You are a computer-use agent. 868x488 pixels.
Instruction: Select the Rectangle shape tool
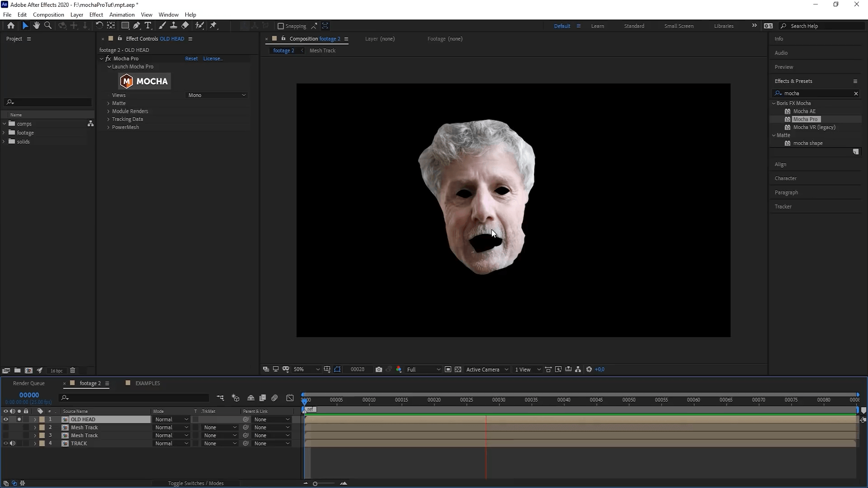tap(125, 26)
